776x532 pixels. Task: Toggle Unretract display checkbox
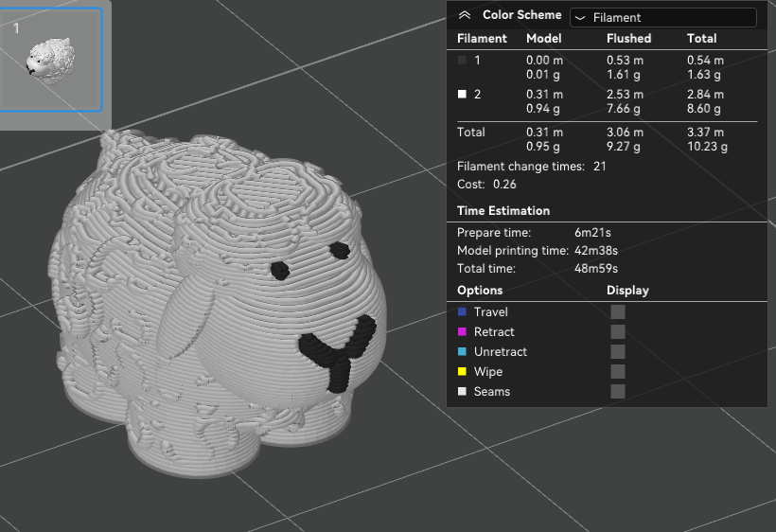(x=618, y=351)
